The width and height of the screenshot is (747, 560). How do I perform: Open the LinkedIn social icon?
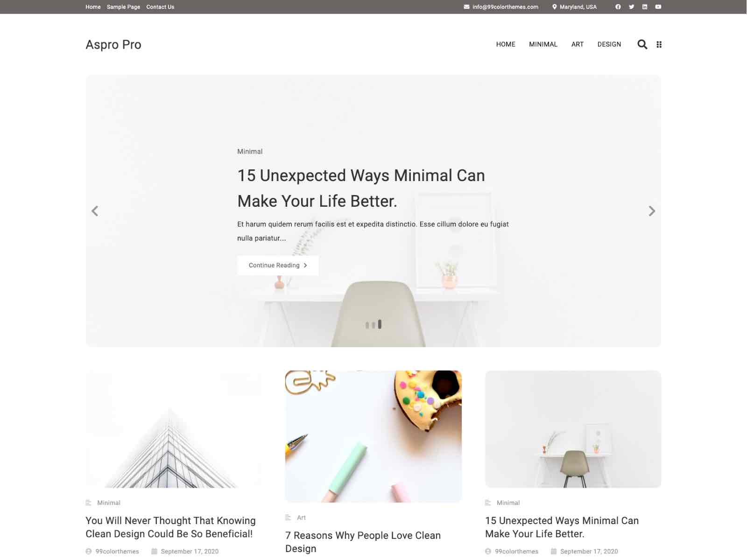point(645,7)
